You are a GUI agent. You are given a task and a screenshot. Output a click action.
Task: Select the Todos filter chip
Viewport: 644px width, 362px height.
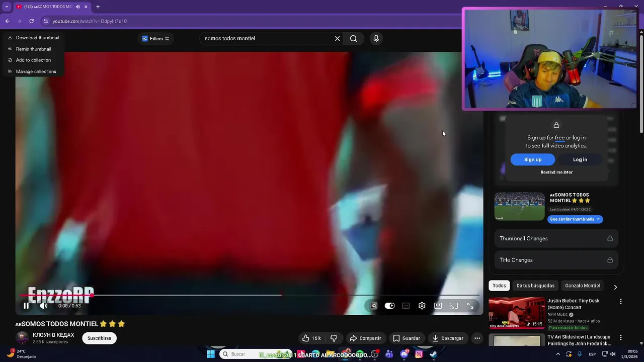click(x=499, y=286)
